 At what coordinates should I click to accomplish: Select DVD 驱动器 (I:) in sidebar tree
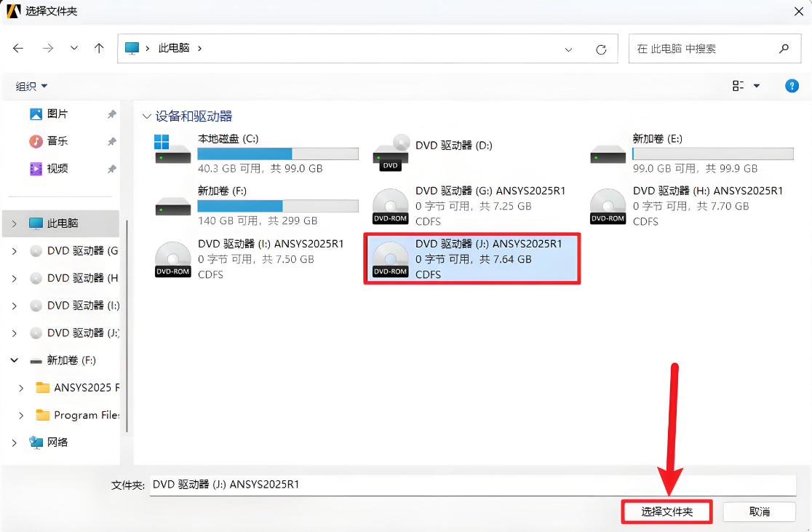[83, 306]
